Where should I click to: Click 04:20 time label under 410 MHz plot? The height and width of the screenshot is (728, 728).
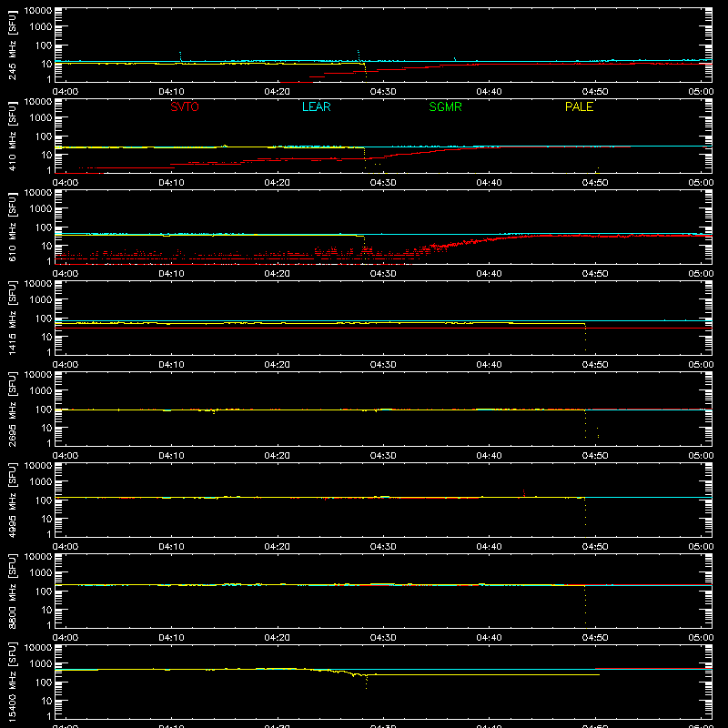[278, 183]
